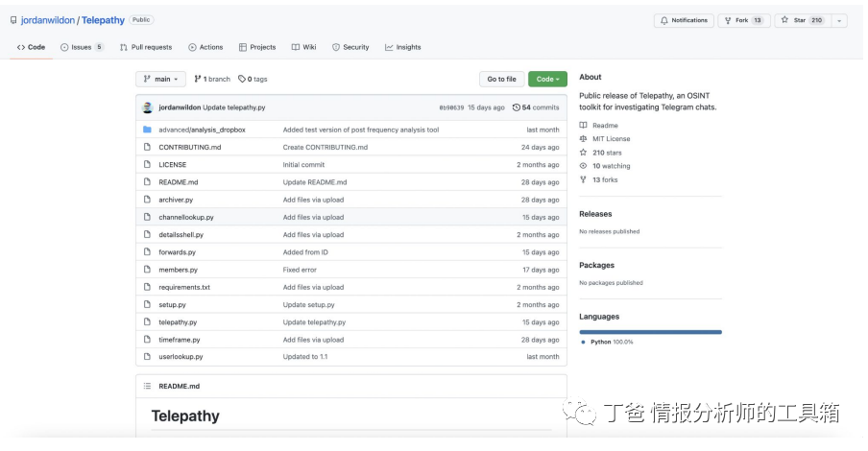This screenshot has width=868, height=451.
Task: Open the Projects tab
Action: 257,48
